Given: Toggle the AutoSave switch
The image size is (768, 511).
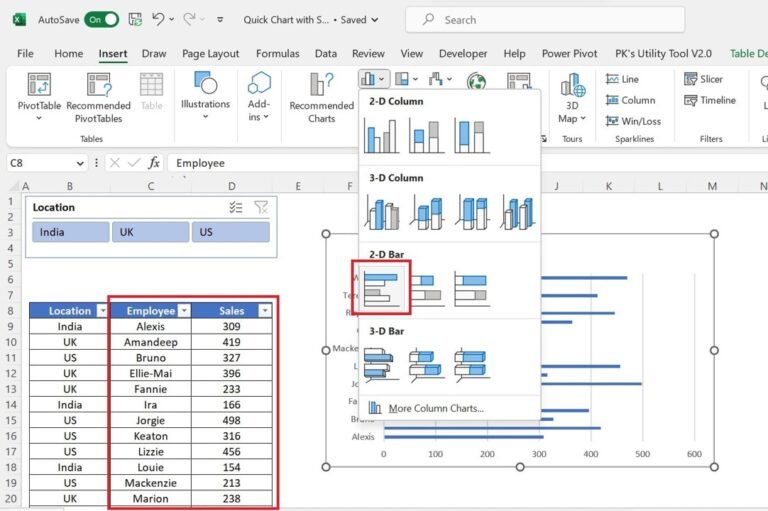Looking at the screenshot, I should pos(101,19).
